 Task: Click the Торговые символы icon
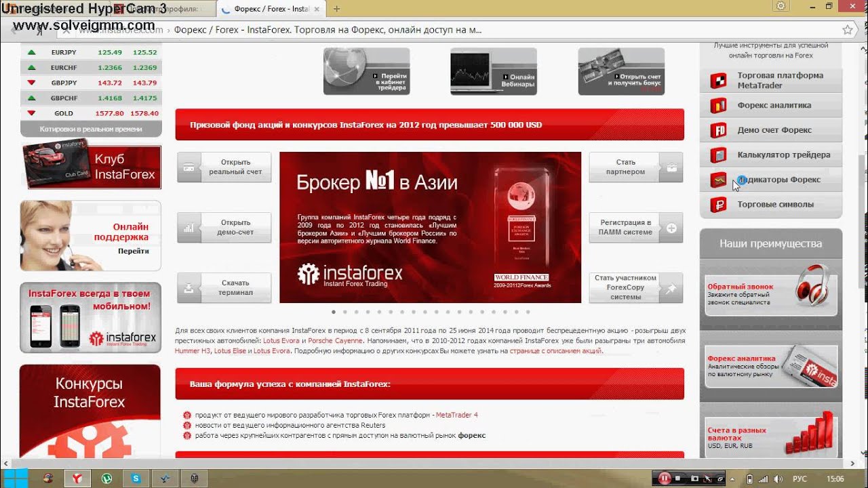tap(717, 205)
